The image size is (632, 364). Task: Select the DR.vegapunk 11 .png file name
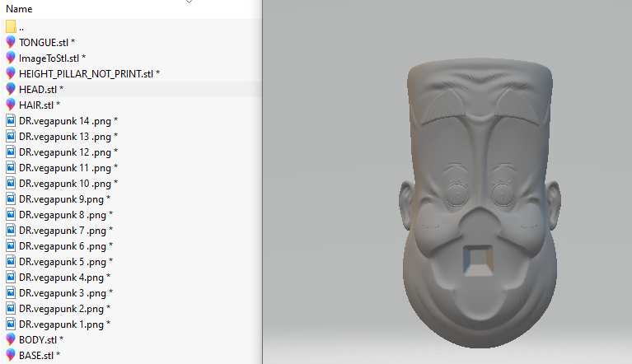pos(68,168)
